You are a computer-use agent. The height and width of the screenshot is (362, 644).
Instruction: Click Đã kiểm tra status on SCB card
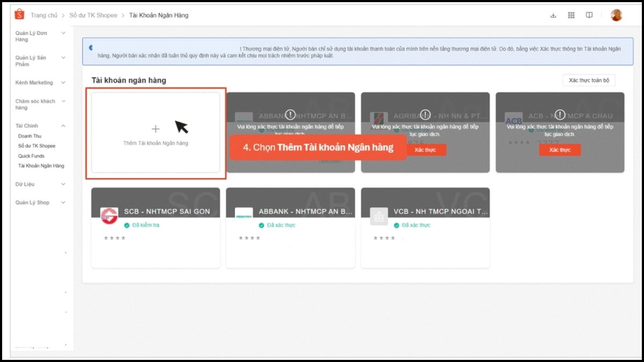(145, 225)
